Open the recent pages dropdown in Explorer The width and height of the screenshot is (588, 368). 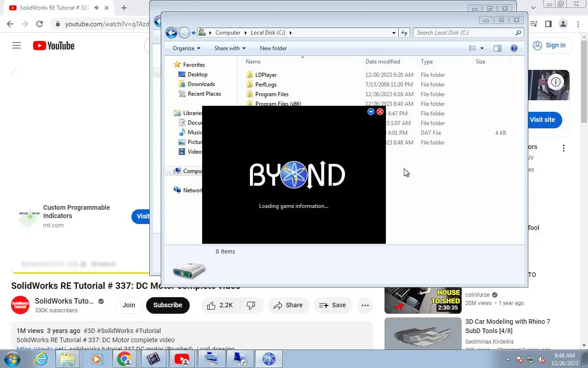[x=193, y=33]
